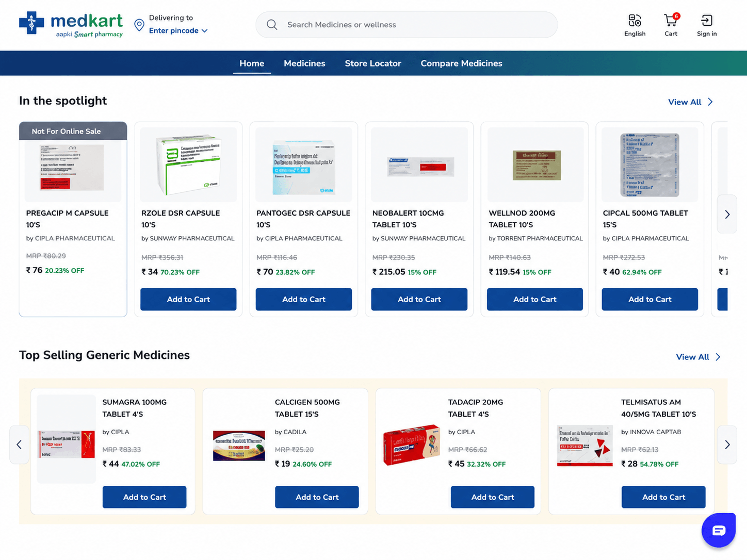Viewport: 747px width, 560px height.
Task: Add RZOLE DSR CAPSULE to cart
Action: [188, 299]
